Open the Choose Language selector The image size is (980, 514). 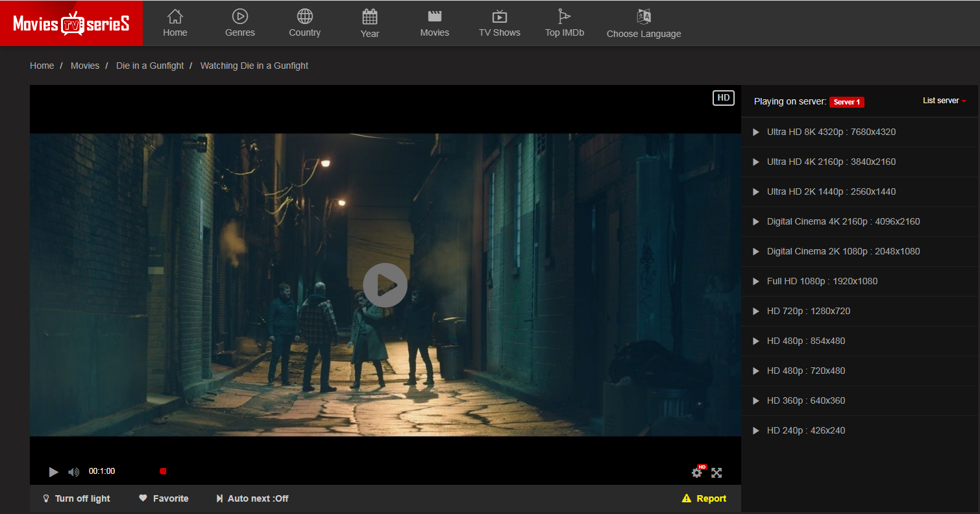click(x=644, y=23)
